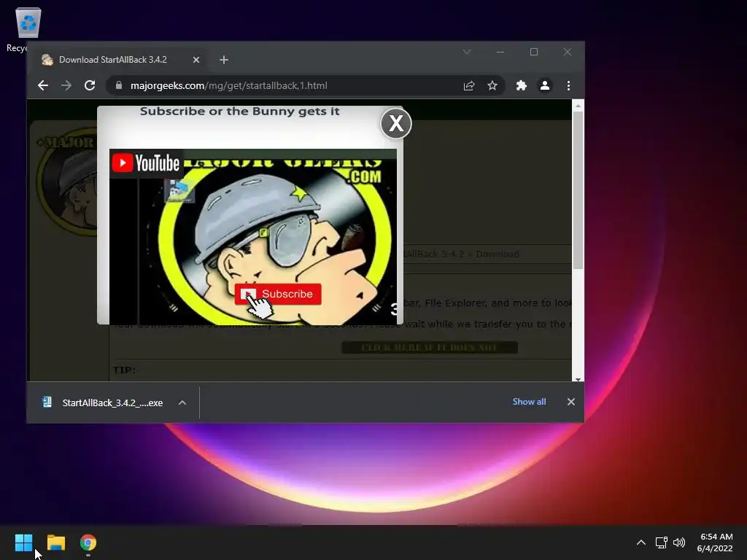This screenshot has height=560, width=747.
Task: Click the scrollbar down arrow
Action: click(578, 378)
